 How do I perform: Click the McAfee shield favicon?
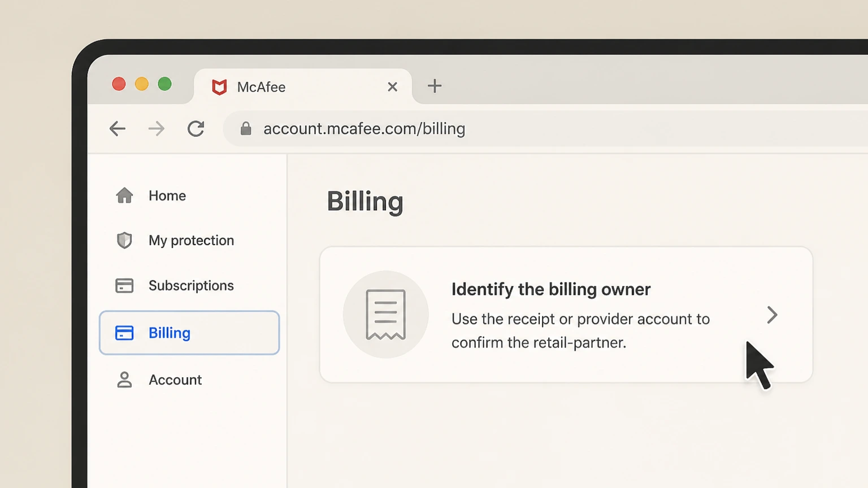pyautogui.click(x=219, y=87)
